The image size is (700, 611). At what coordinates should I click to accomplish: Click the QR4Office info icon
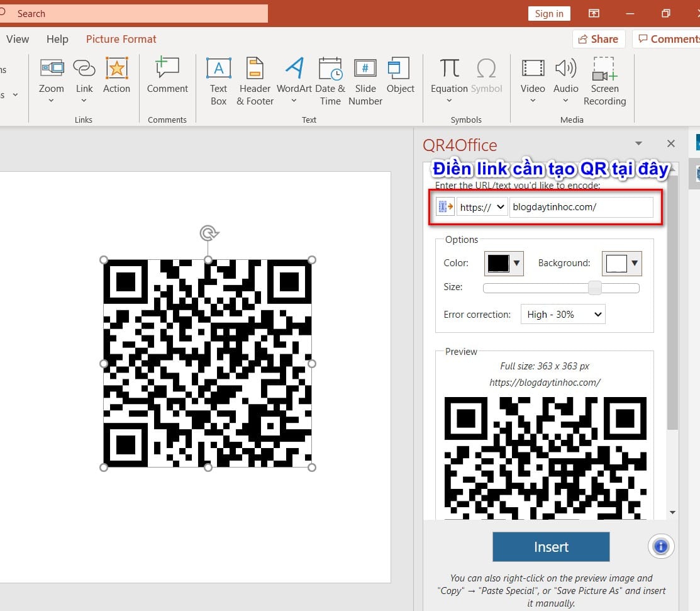point(660,546)
